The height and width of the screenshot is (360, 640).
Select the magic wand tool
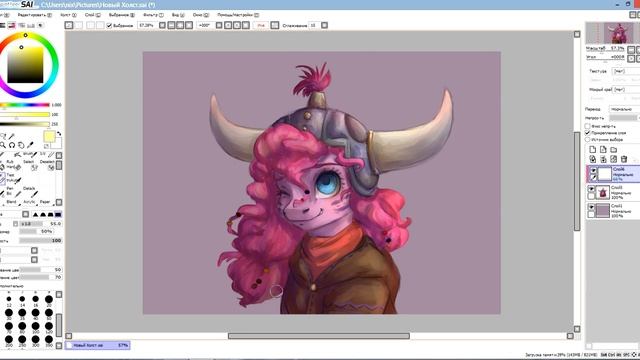tap(12, 136)
